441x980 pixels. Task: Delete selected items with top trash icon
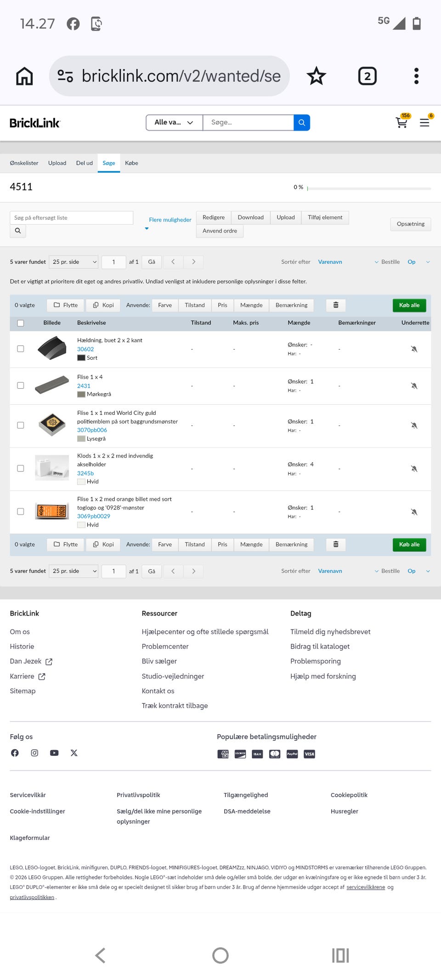pyautogui.click(x=336, y=305)
